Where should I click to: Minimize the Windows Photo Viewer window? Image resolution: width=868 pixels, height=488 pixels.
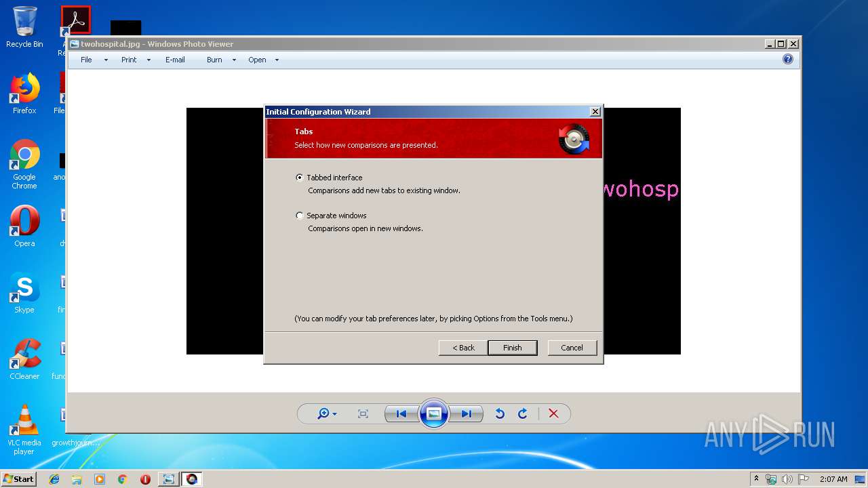[770, 44]
